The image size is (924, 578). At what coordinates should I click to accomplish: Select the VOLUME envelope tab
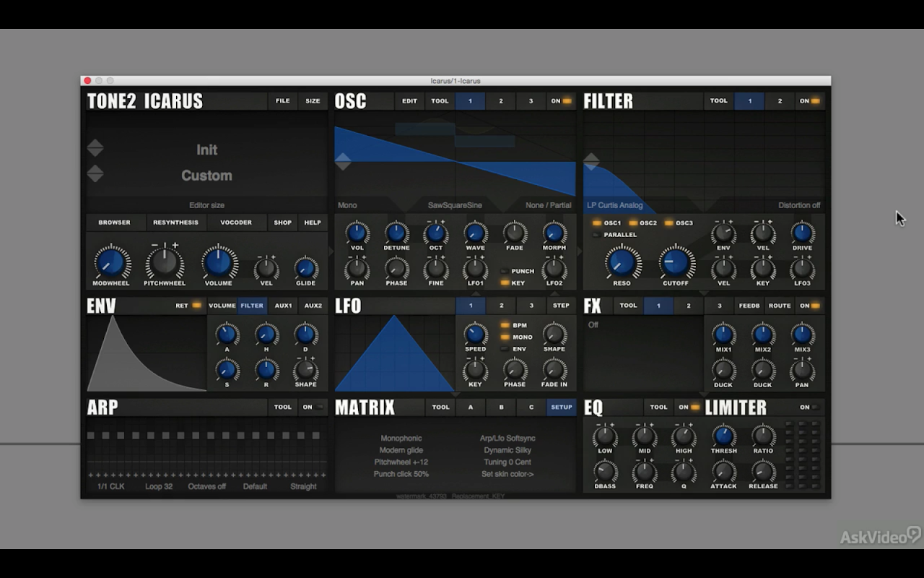click(222, 306)
